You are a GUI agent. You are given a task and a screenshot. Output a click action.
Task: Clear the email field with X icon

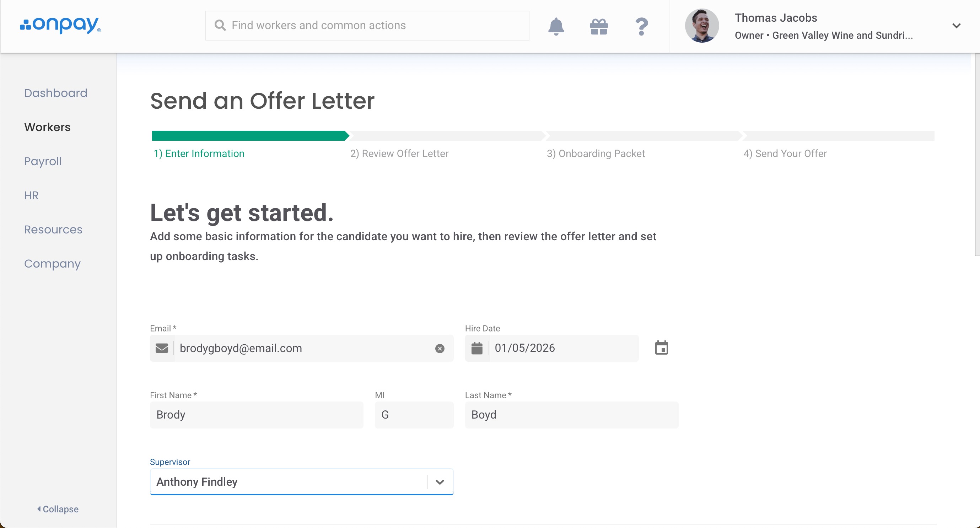tap(440, 349)
